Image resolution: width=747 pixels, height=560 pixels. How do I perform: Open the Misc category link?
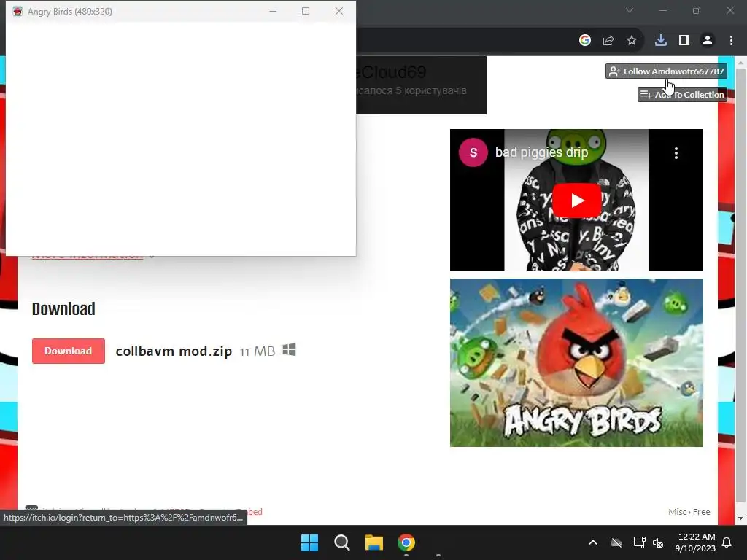click(677, 512)
